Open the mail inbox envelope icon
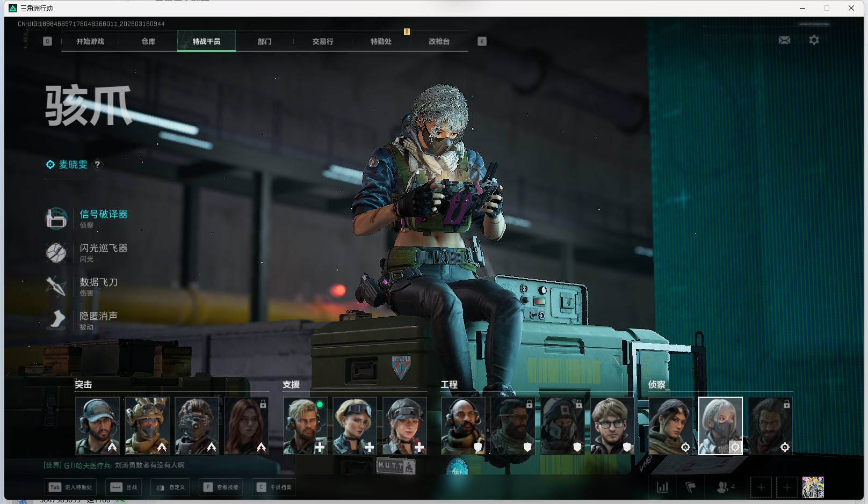The height and width of the screenshot is (504, 868). click(x=784, y=40)
